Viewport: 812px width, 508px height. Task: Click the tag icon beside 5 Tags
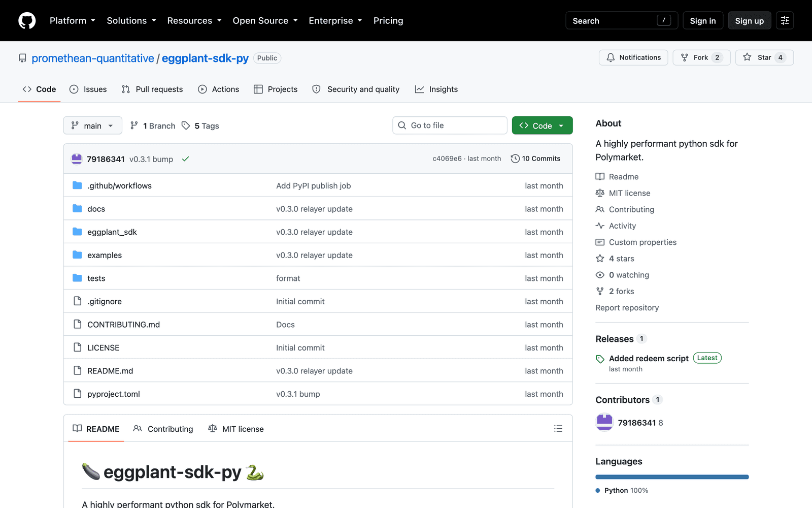[x=186, y=125]
